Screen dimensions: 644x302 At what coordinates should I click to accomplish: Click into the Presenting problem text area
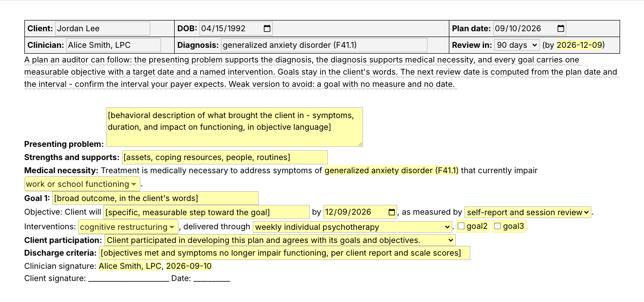pos(235,127)
